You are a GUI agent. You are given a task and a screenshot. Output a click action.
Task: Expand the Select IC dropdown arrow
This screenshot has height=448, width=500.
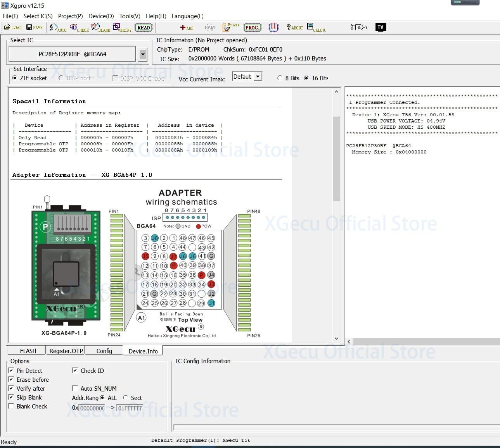coord(143,54)
